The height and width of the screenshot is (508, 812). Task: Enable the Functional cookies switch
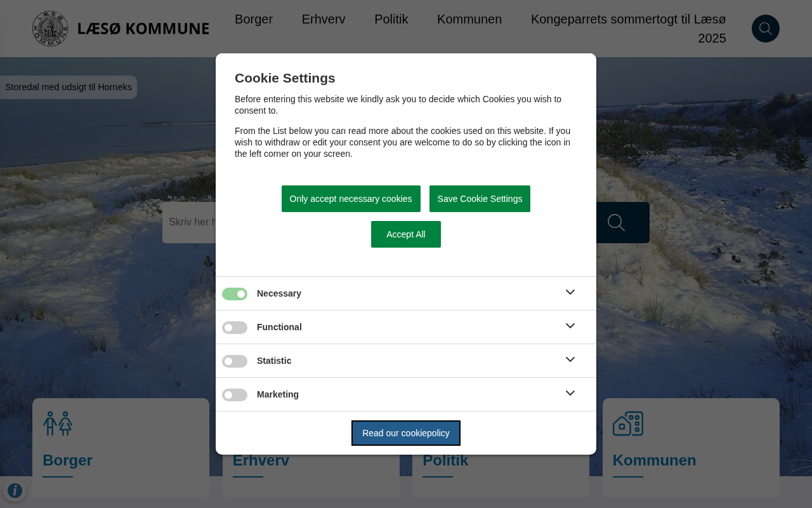[x=235, y=328]
